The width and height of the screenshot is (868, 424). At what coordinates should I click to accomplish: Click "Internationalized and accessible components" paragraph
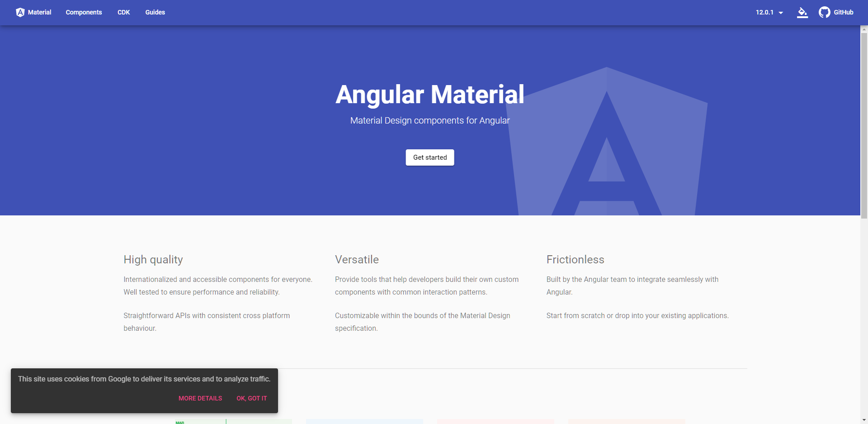(218, 286)
